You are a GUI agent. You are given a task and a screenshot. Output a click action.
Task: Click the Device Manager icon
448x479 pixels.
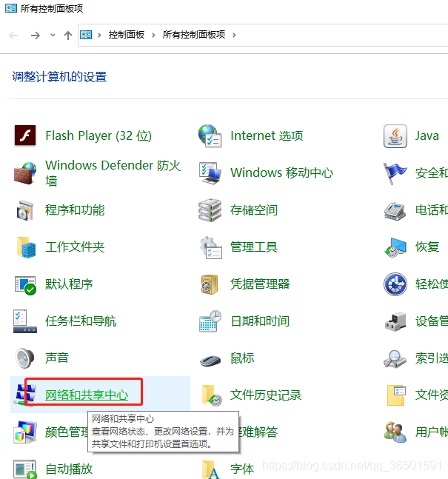pos(395,321)
